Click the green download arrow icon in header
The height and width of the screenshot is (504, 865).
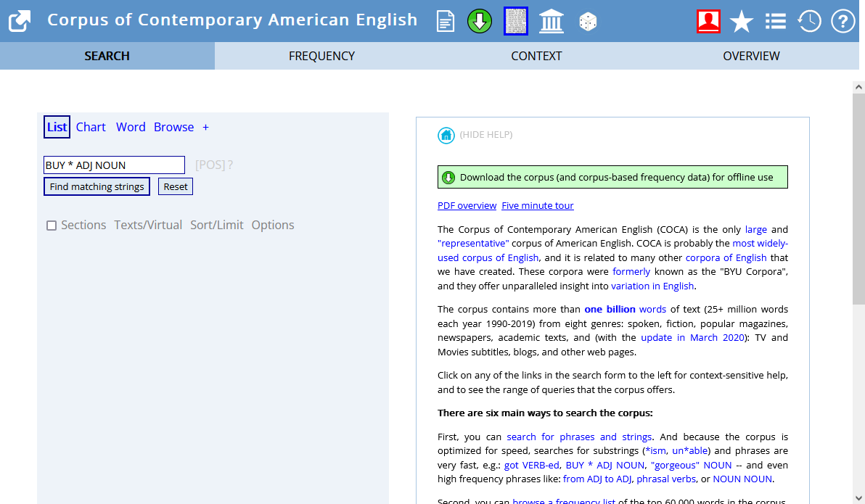click(x=480, y=22)
